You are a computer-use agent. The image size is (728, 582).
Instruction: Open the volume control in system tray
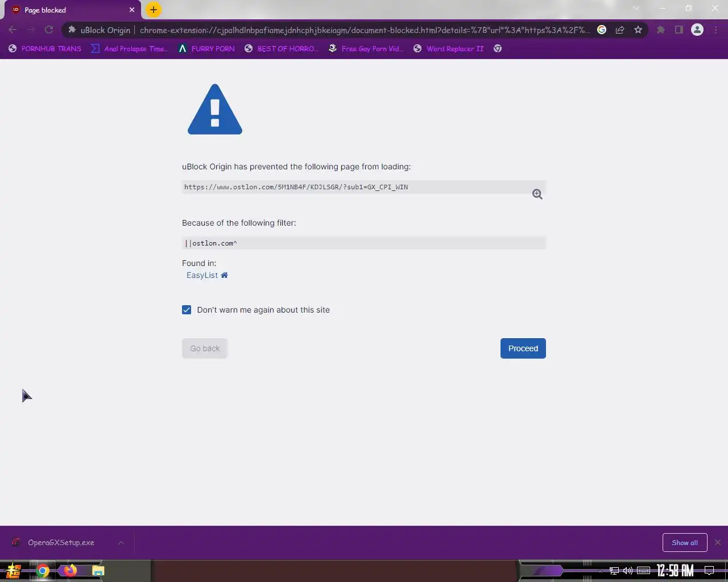(x=628, y=571)
